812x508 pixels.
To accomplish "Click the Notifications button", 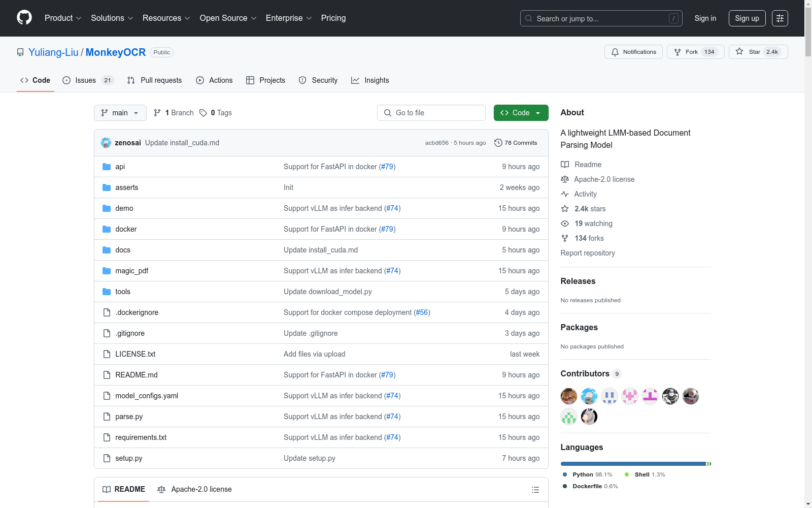I will coord(633,52).
